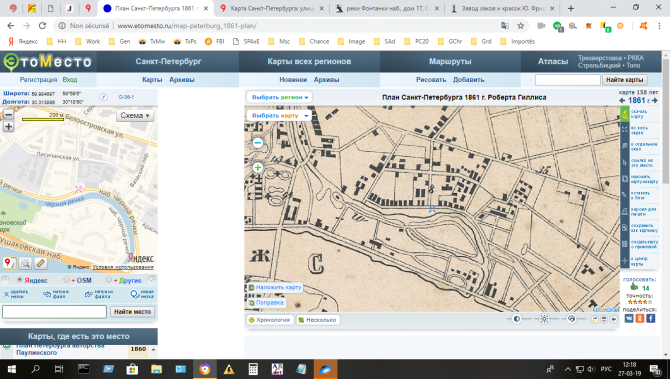
Task: Share the map on Odnoklassniki
Action: click(x=640, y=318)
